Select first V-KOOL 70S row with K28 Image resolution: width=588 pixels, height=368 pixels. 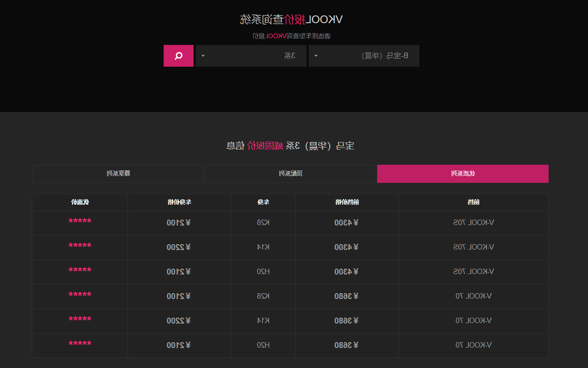(x=290, y=223)
